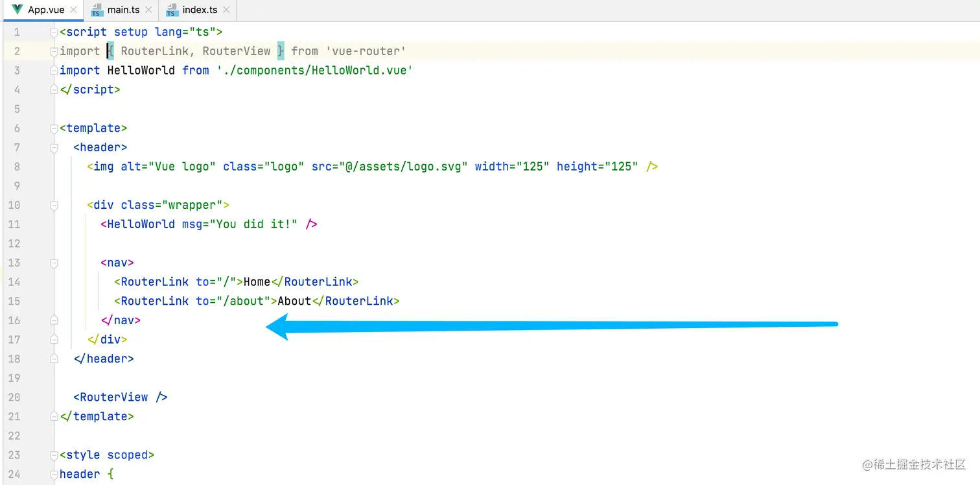Click './components/HelloWorld.vue' import path
Viewport: 980px width, 485px height.
tap(314, 70)
